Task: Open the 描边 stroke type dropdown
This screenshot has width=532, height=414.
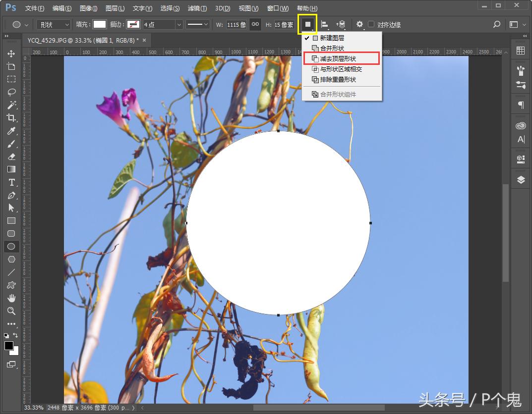Action: [134, 24]
